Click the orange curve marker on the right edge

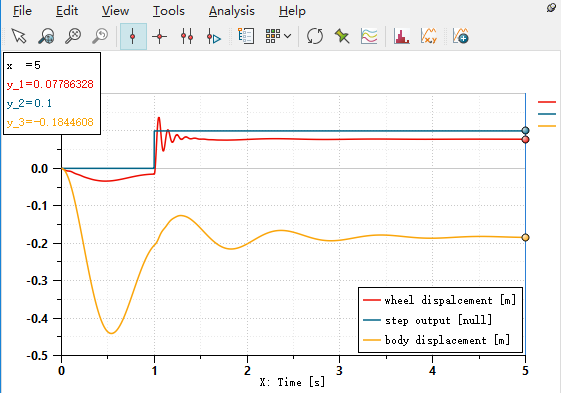click(547, 126)
